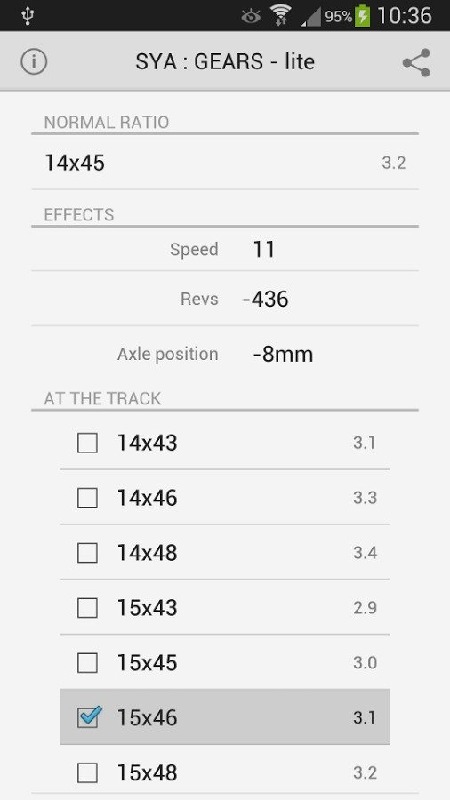Tap the Revs value -436

[x=266, y=299]
